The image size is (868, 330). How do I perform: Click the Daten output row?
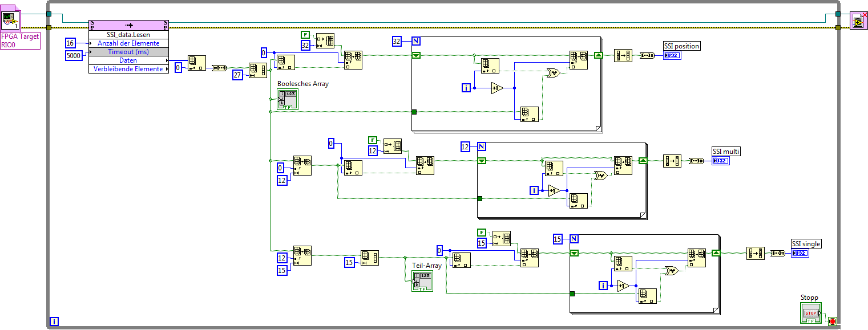(x=128, y=60)
